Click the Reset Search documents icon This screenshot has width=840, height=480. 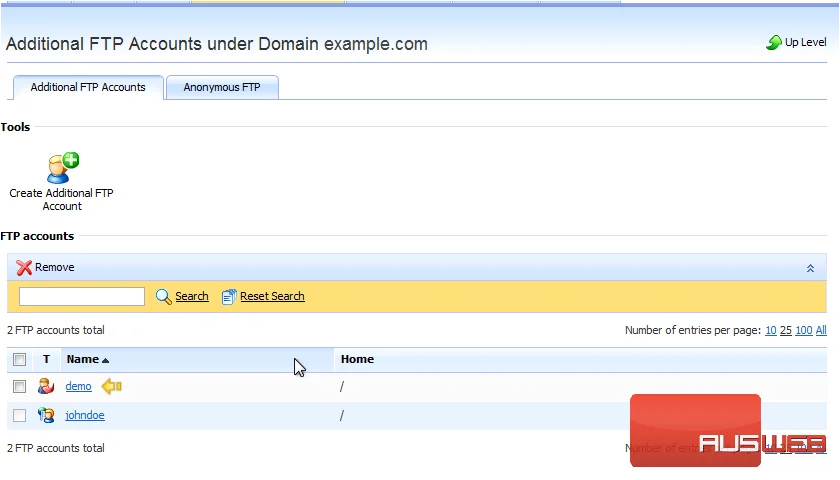(x=229, y=296)
